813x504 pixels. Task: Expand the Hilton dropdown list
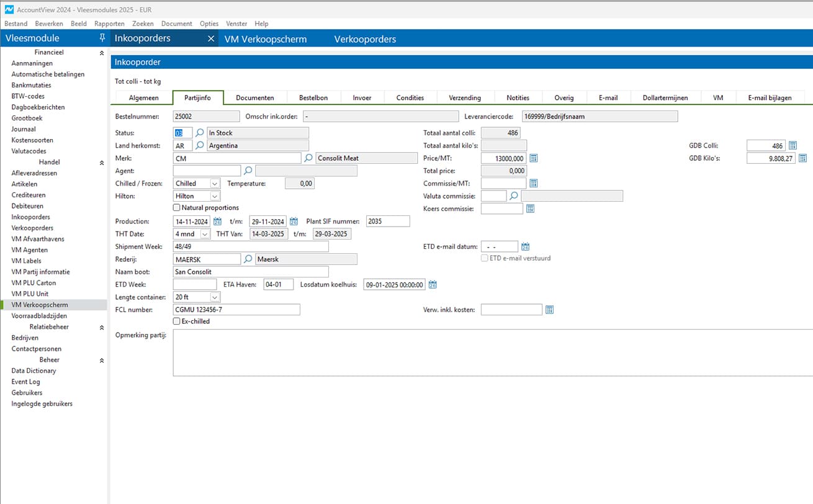tap(214, 196)
